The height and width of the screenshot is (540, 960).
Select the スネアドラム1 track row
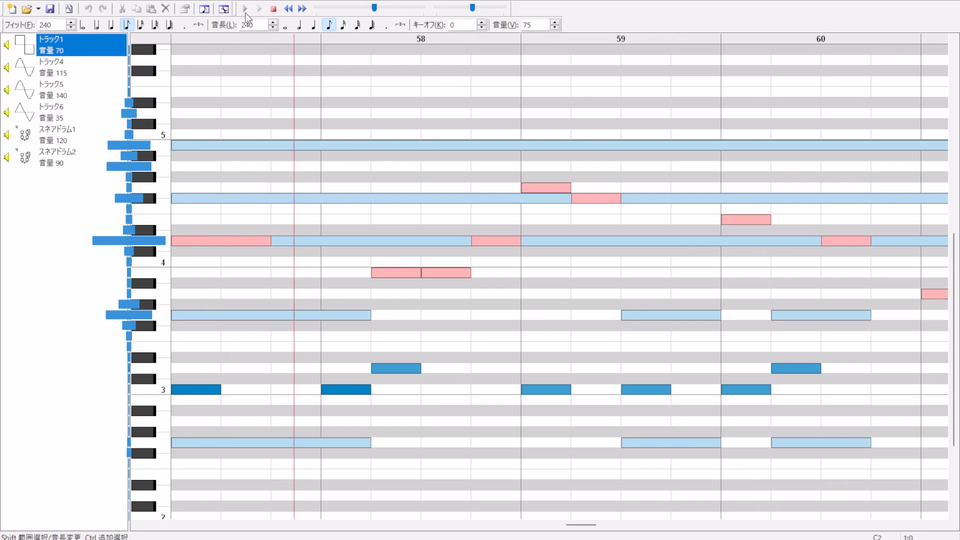tap(81, 135)
